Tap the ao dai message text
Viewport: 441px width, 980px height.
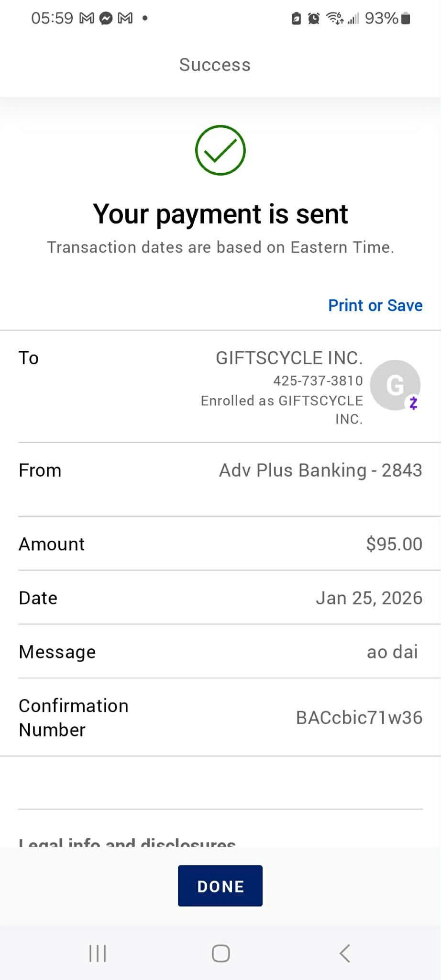pyautogui.click(x=392, y=652)
